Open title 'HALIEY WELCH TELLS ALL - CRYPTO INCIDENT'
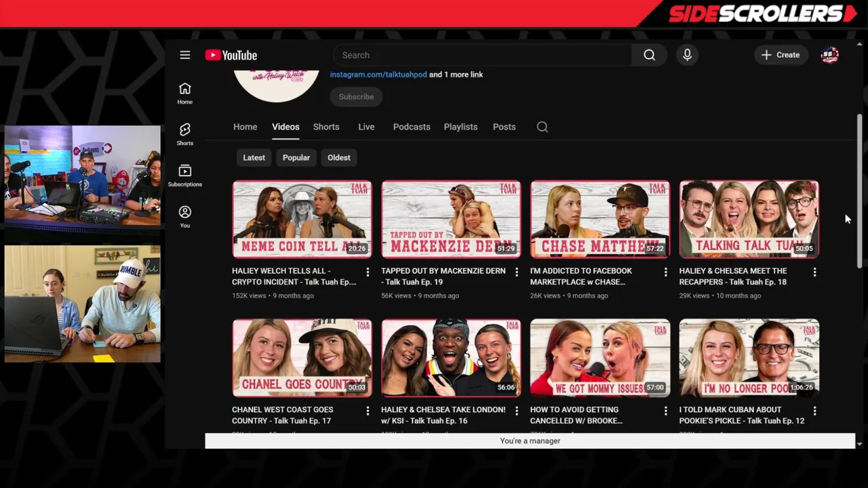 point(294,277)
